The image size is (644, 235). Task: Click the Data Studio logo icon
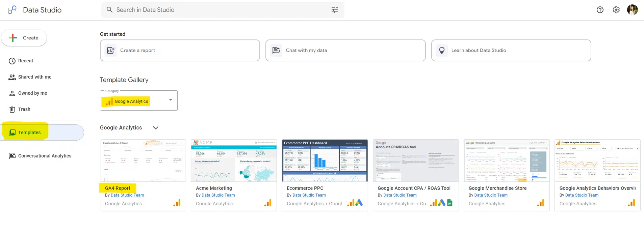(x=12, y=10)
